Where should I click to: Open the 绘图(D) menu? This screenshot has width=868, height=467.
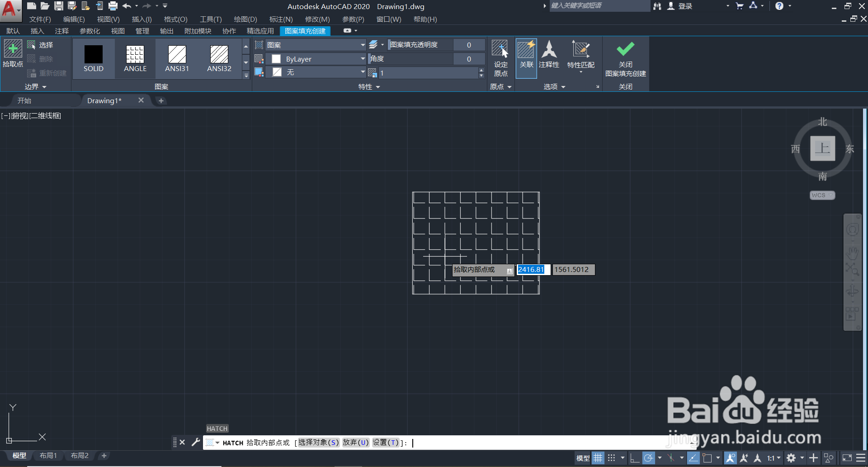point(245,19)
